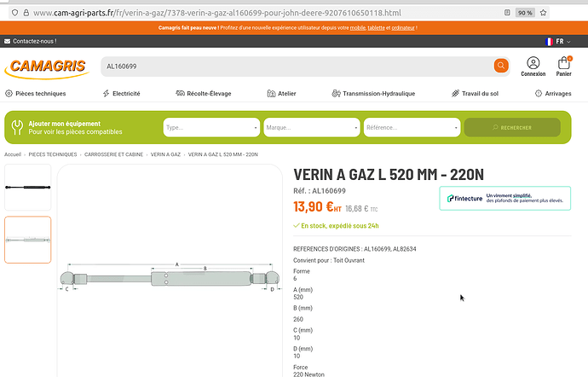588x377 pixels.
Task: Click the B (mm) value 260
Action: coord(298,319)
